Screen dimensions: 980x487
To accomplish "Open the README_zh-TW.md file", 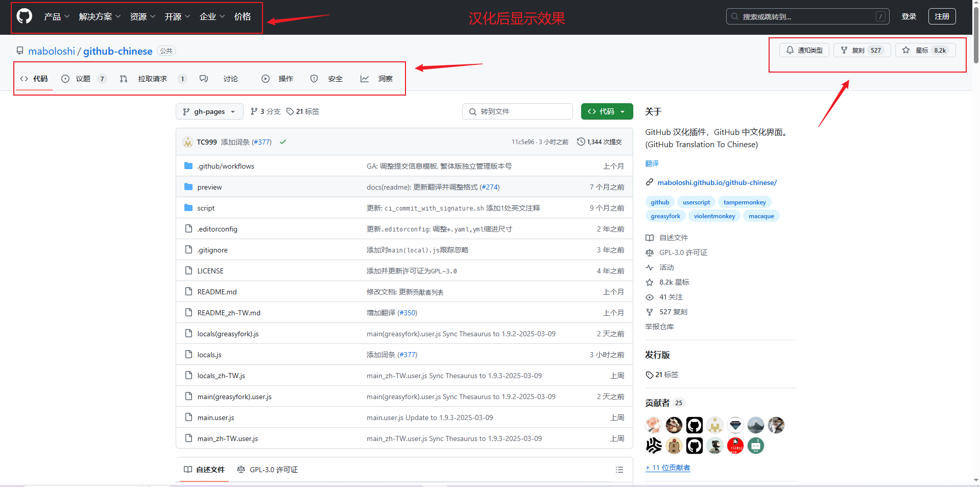I will click(x=229, y=313).
